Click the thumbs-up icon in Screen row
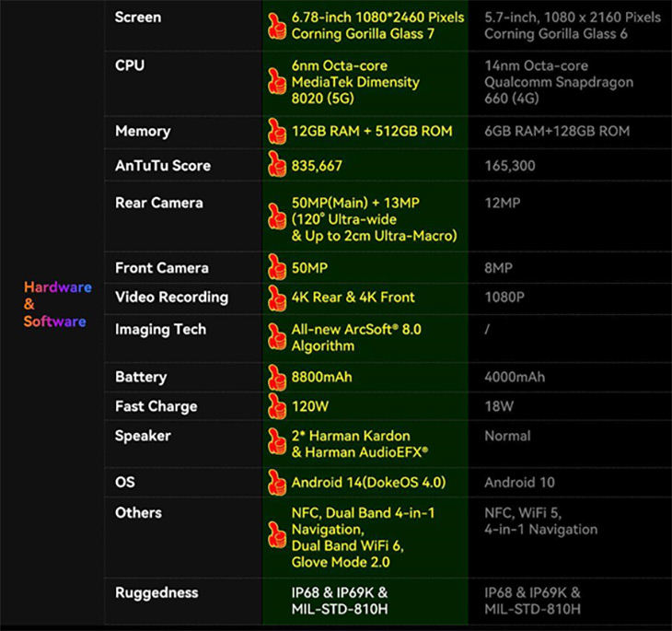This screenshot has width=672, height=631. click(x=276, y=26)
